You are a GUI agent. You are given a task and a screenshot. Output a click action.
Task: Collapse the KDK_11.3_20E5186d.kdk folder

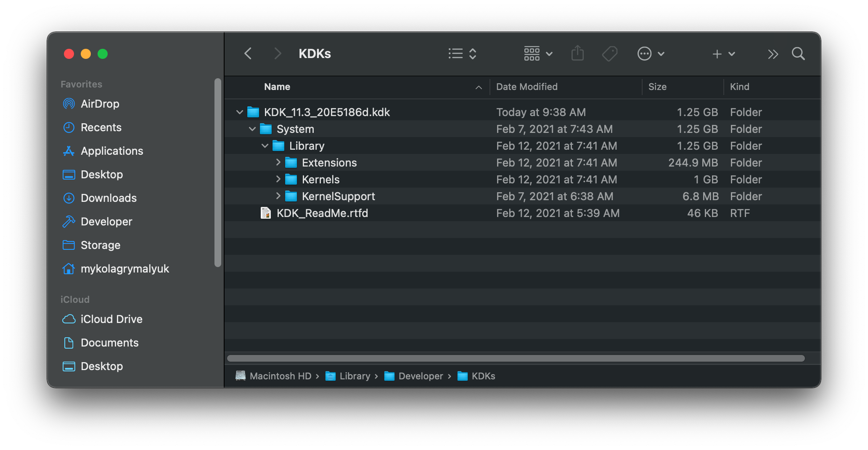pos(240,112)
